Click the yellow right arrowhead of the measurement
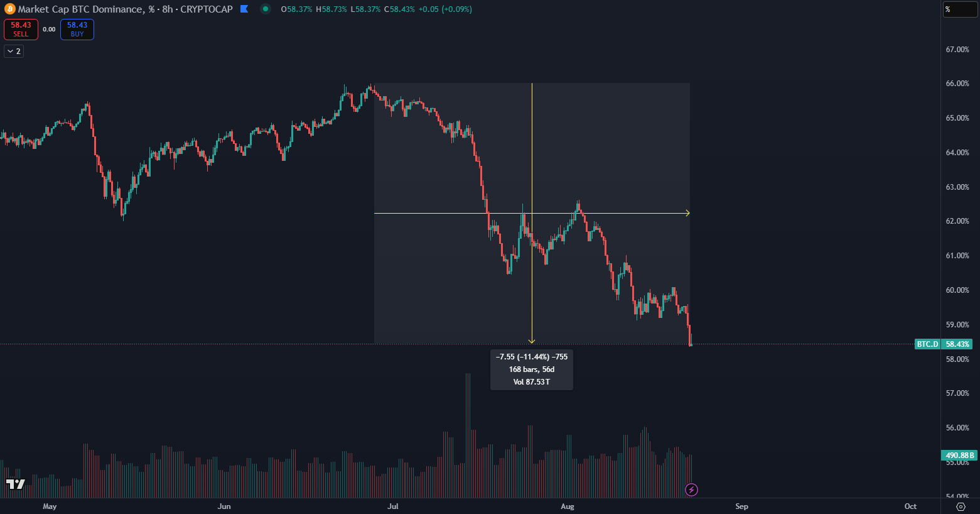The image size is (980, 514). click(687, 213)
